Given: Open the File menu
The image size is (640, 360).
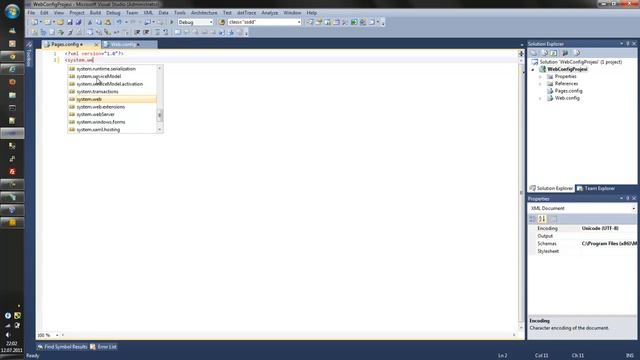Looking at the screenshot, I should (x=31, y=13).
